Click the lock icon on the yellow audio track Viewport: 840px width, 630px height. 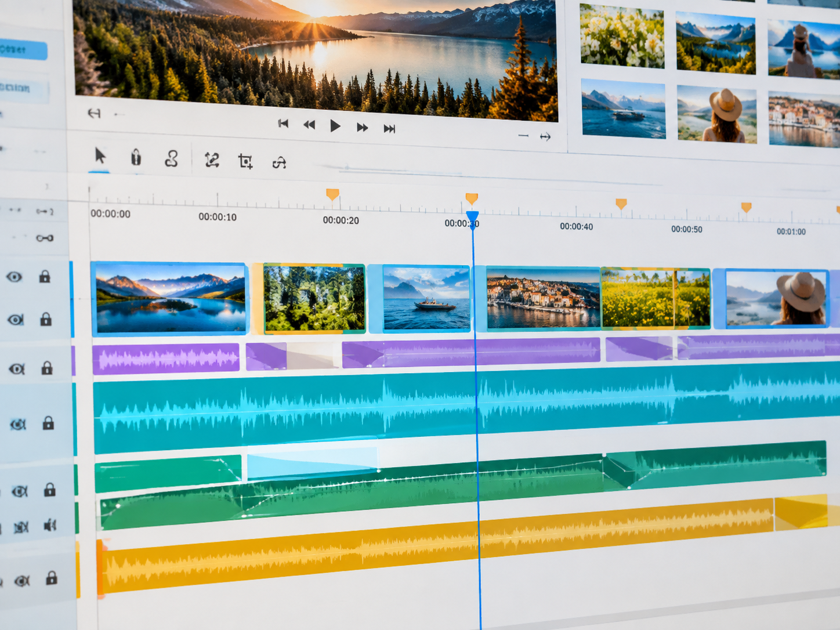pos(52,578)
